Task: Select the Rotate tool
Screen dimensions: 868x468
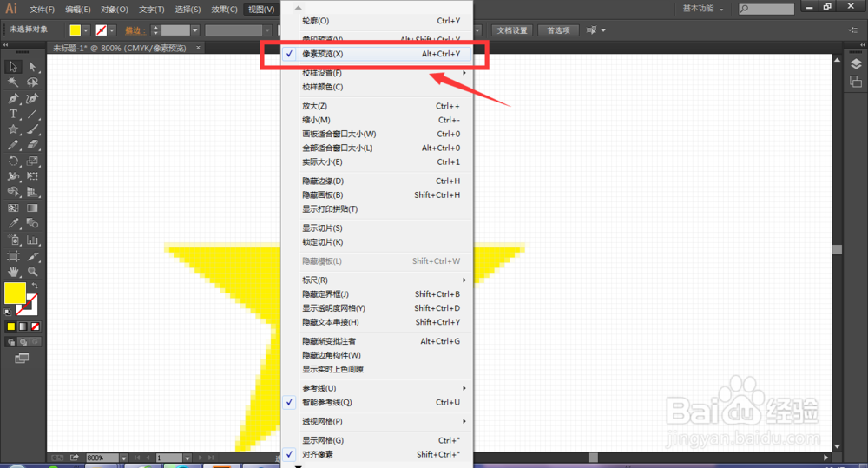Action: click(x=13, y=161)
